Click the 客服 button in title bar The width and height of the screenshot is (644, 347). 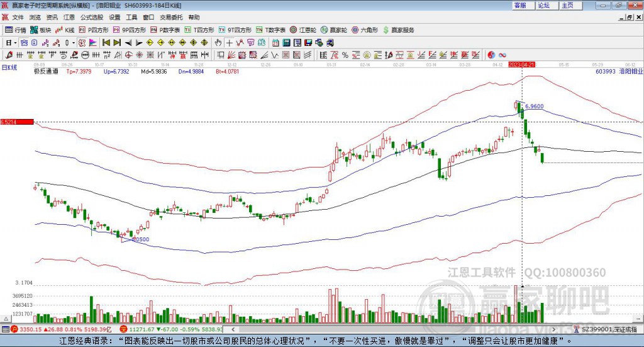click(522, 5)
